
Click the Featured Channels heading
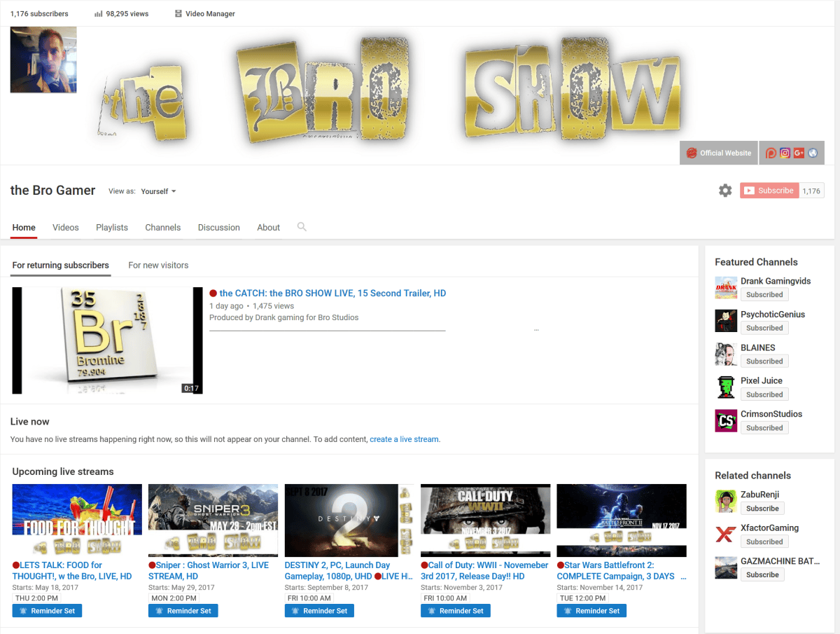tap(756, 262)
